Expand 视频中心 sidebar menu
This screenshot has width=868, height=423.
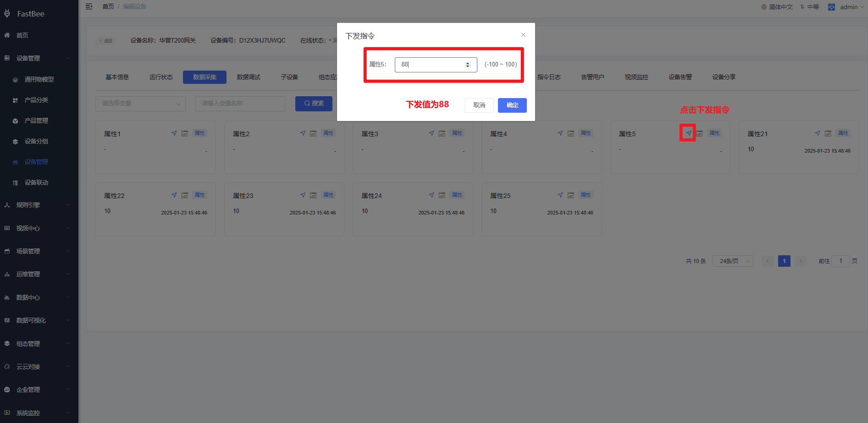coord(39,228)
